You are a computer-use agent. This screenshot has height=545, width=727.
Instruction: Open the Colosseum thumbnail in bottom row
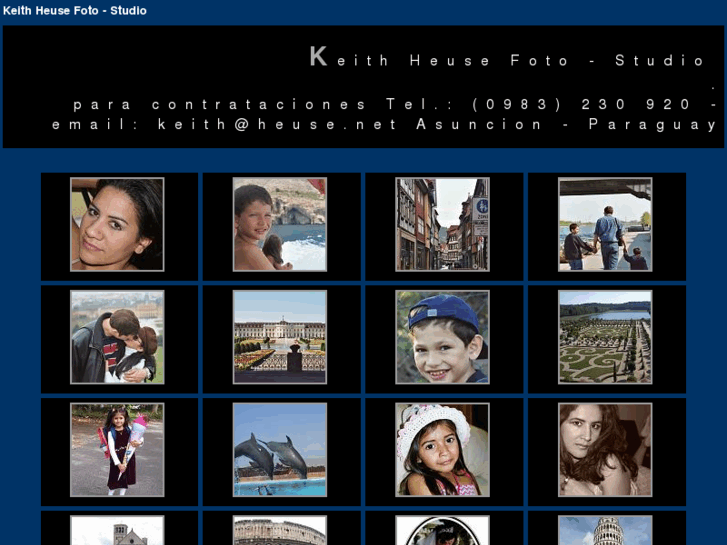pyautogui.click(x=280, y=530)
